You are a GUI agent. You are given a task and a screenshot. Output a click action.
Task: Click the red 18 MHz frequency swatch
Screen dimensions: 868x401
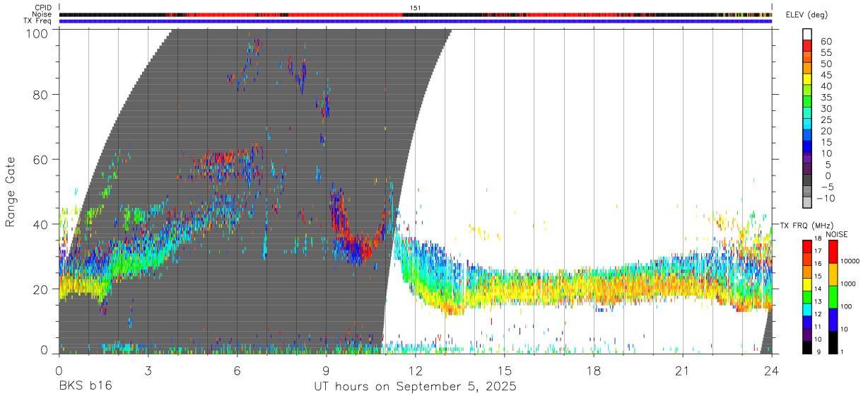(807, 245)
